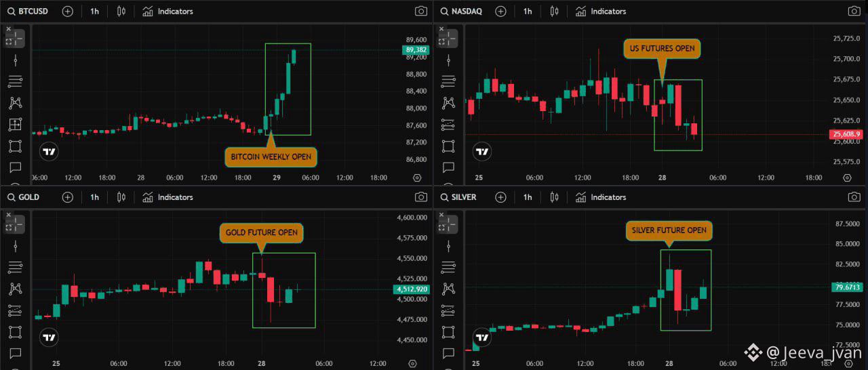Screen dimensions: 868x370
Task: Select crosshair cursor tool in NASDAQ panel
Action: (448, 40)
